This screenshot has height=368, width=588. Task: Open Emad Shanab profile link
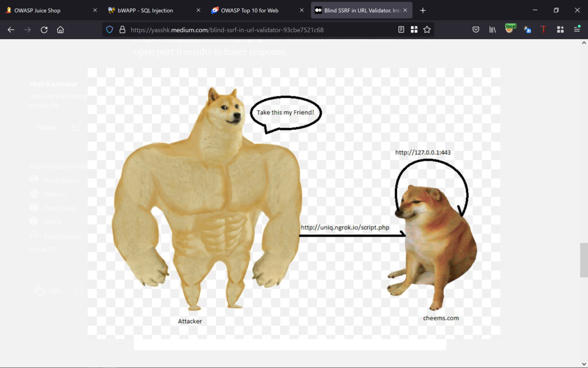pos(63,237)
